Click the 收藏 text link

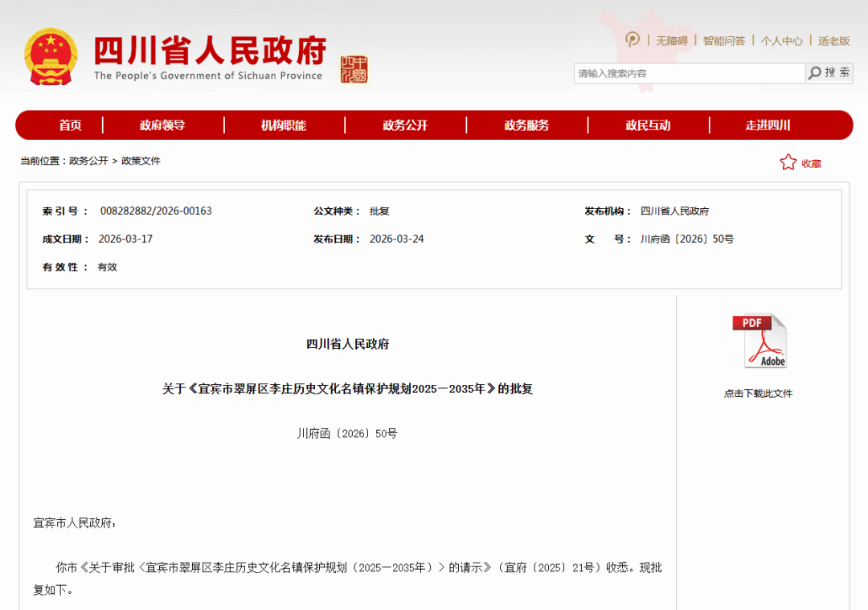click(812, 163)
